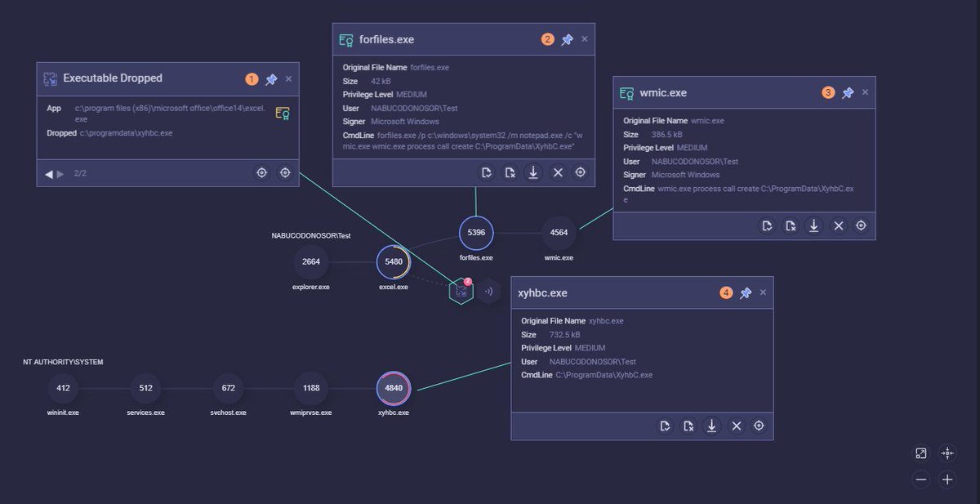Select the forfiles.exe node 5396

(476, 233)
